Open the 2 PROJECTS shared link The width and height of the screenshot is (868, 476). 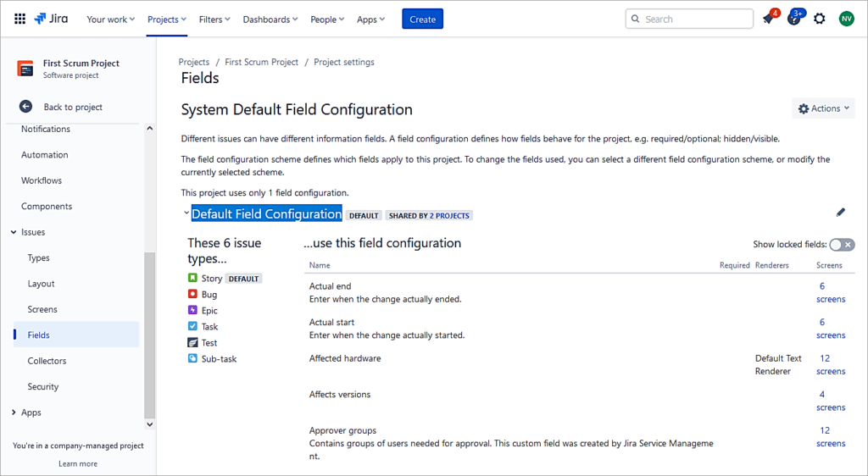pos(449,216)
